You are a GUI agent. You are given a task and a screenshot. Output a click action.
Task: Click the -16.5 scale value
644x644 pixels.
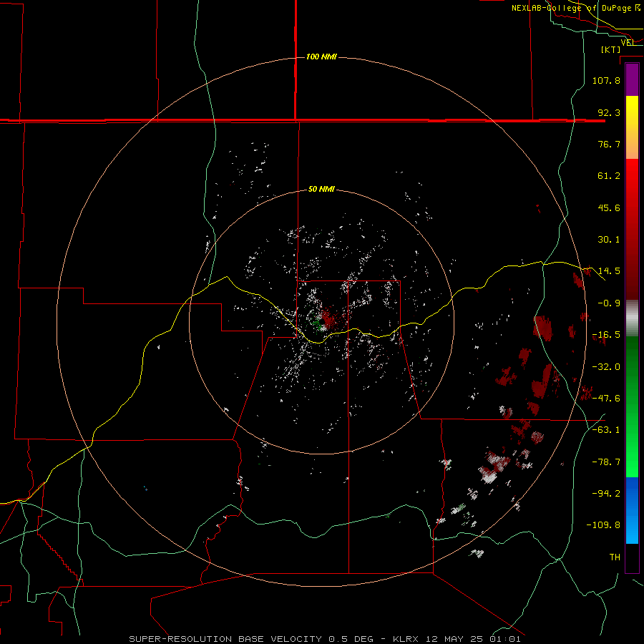point(606,335)
